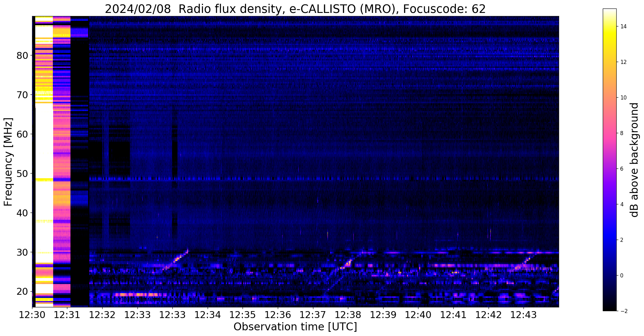This screenshot has height=336, width=644.
Task: Click the 80 MHz frequency tick label
Action: click(22, 56)
